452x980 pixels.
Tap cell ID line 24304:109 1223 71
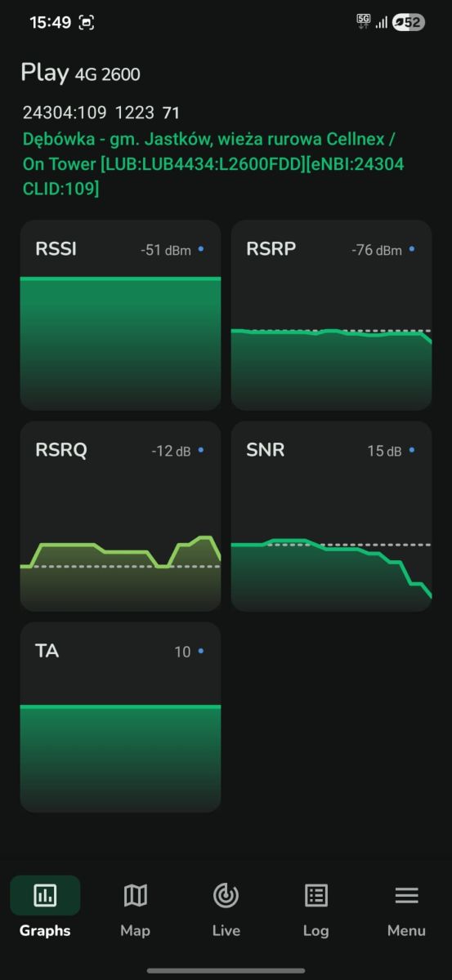[x=101, y=113]
